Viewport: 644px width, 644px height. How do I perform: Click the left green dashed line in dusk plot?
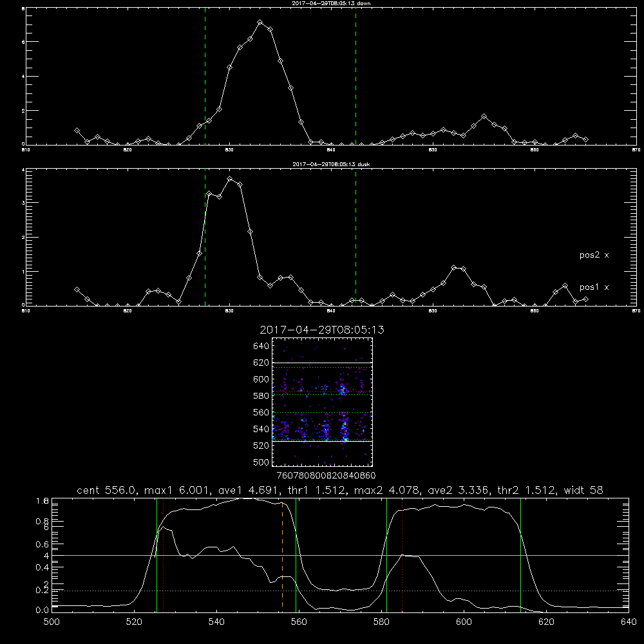click(205, 238)
